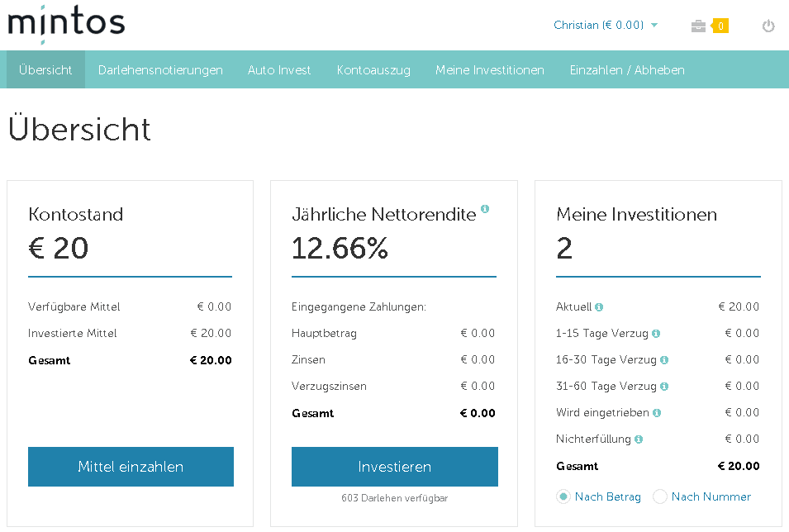
Task: Click the Wird eingetrieben label
Action: (602, 413)
